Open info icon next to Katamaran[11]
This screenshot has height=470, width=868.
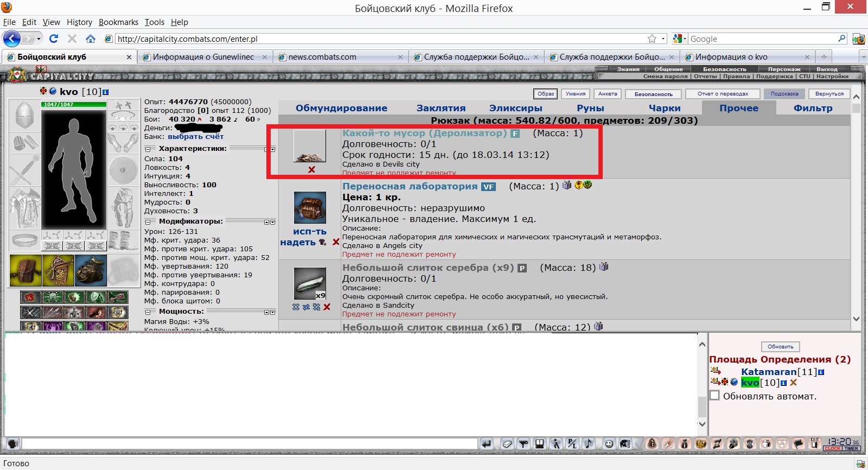(x=821, y=372)
